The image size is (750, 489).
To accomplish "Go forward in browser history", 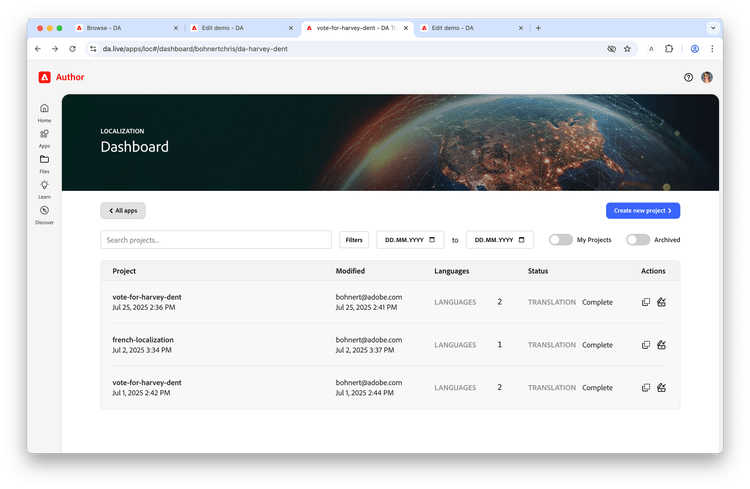I will (55, 49).
